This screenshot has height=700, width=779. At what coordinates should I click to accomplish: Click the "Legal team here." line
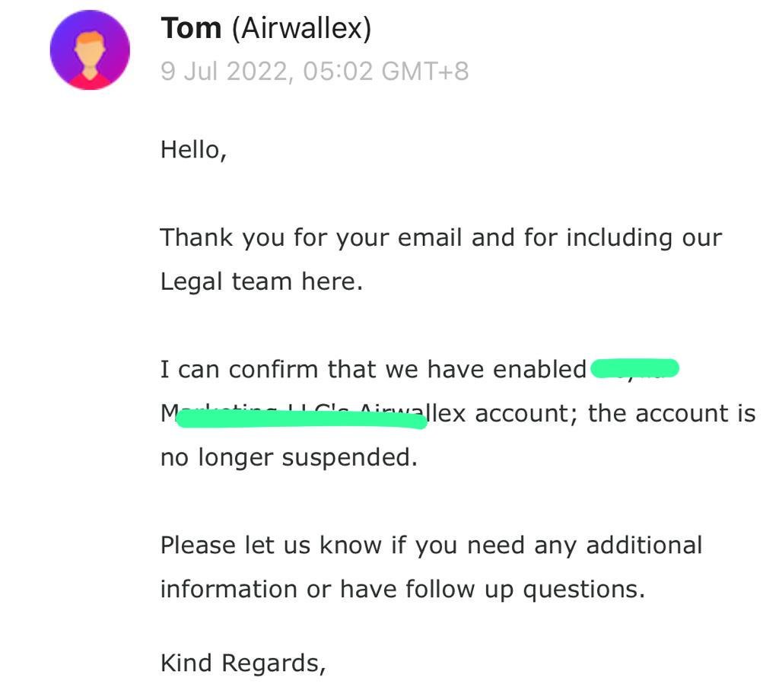point(261,282)
